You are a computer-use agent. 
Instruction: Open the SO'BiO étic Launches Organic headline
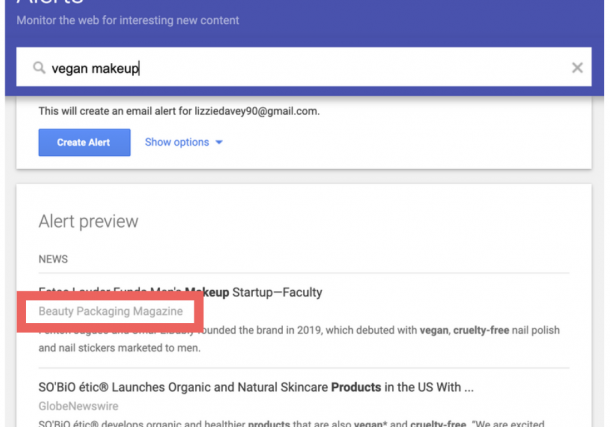pos(255,387)
